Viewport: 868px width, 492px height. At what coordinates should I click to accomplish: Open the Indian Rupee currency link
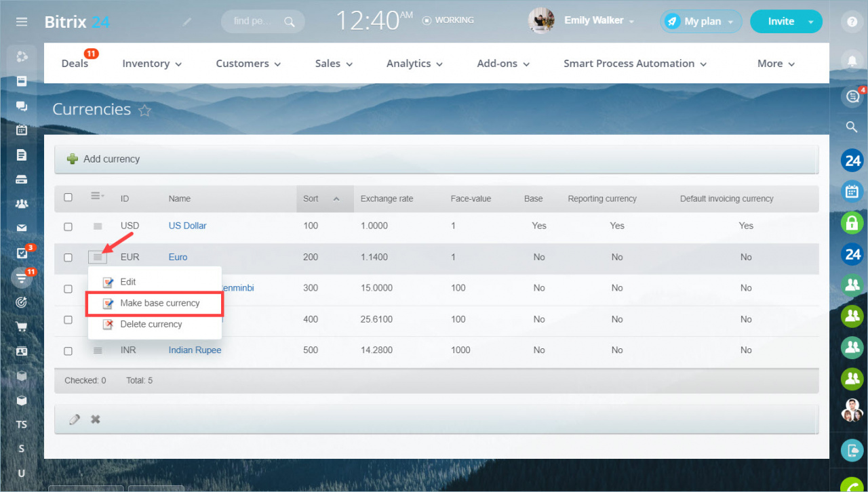coord(195,350)
